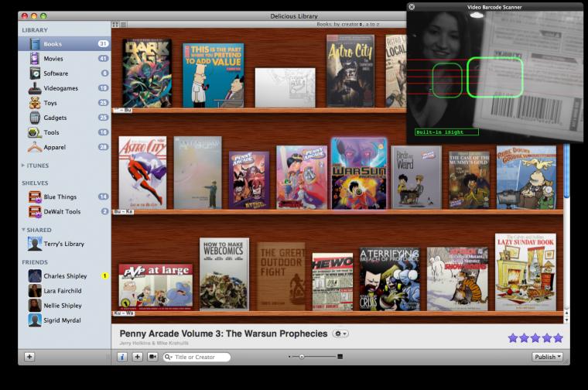Viewport: 588px width, 390px height.
Task: Open the Toys teddy bear category
Action: [63, 103]
